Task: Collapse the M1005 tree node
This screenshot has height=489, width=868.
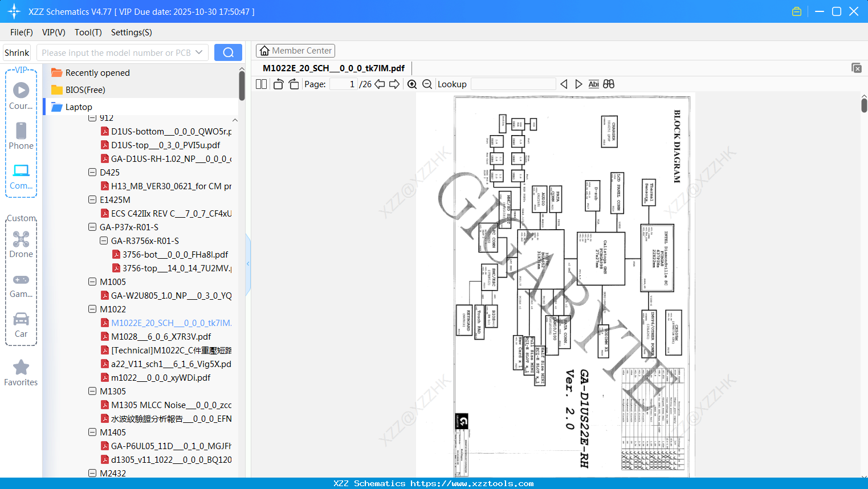Action: click(92, 282)
